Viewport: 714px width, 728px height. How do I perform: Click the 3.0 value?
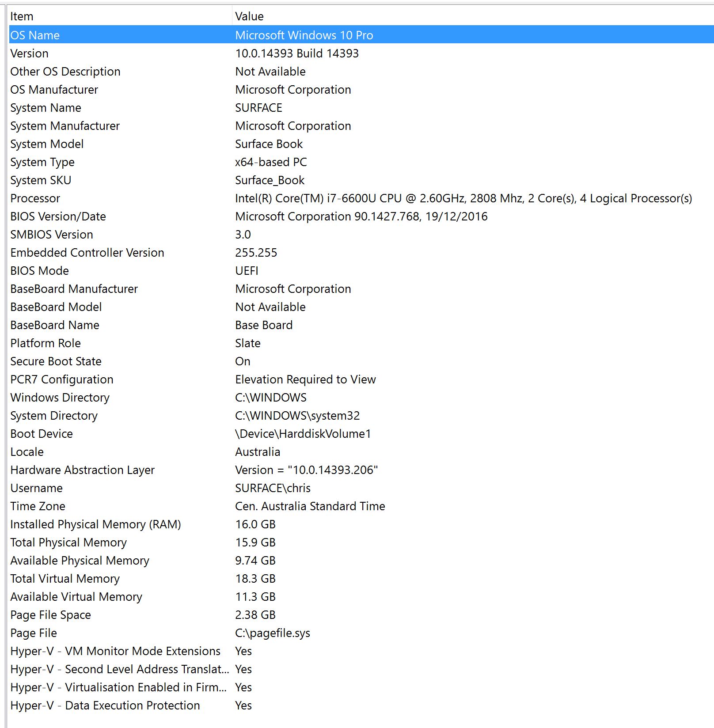point(243,235)
